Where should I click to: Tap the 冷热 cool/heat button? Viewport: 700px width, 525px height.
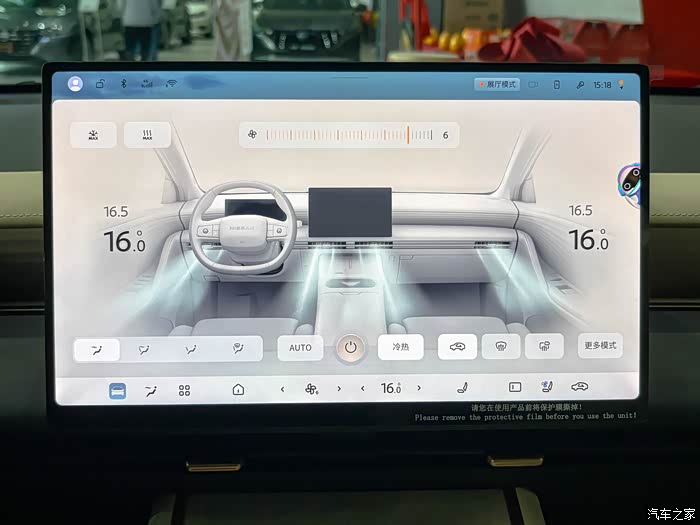click(x=400, y=347)
